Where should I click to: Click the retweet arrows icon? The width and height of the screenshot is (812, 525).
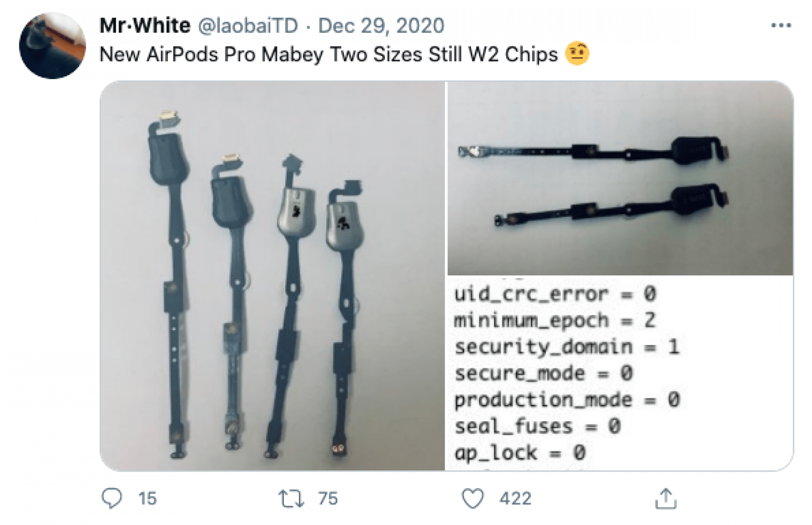(291, 498)
